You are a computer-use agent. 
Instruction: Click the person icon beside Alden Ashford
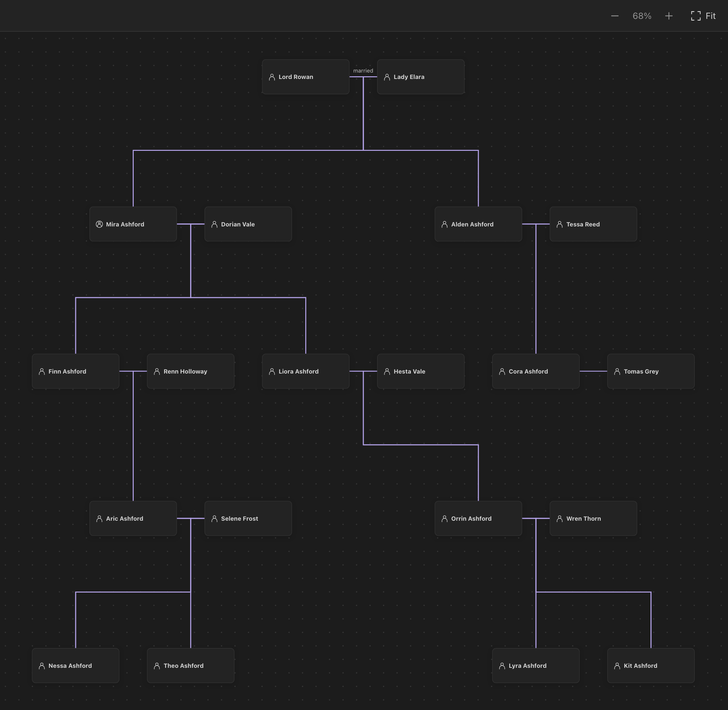444,224
